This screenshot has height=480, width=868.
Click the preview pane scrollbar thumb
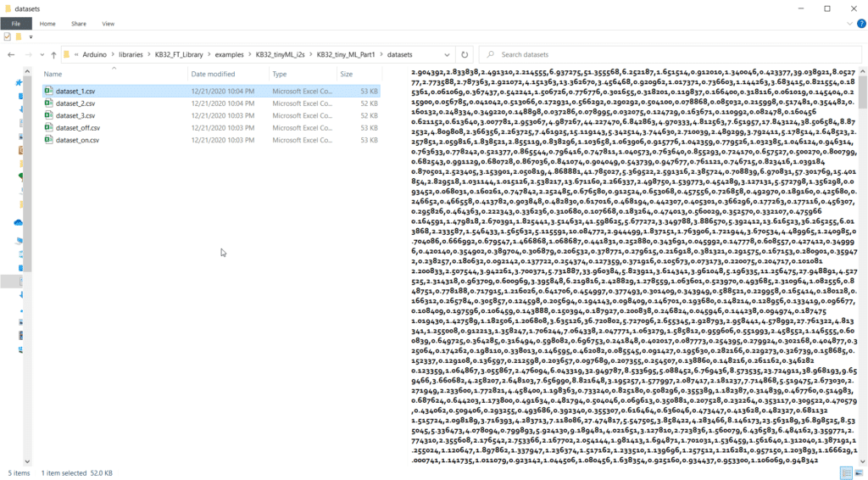tap(862, 92)
